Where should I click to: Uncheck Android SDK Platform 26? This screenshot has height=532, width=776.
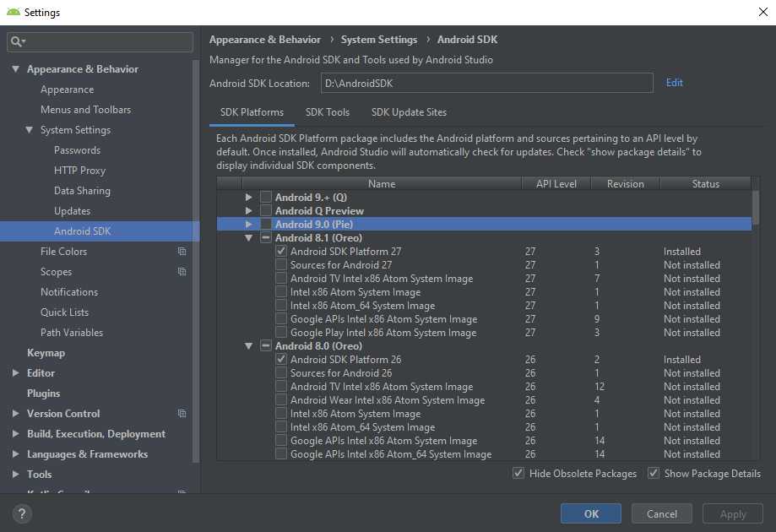(281, 359)
